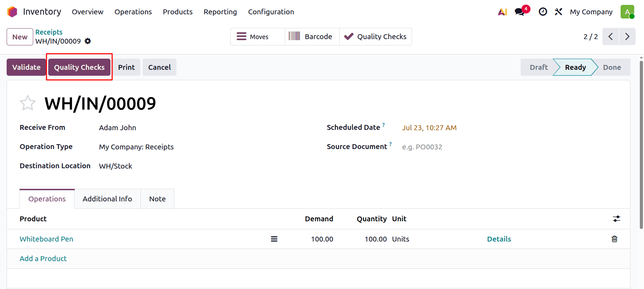Screen dimensions: 644x289
Task: Click the Source Document help question mark
Action: tap(390, 144)
